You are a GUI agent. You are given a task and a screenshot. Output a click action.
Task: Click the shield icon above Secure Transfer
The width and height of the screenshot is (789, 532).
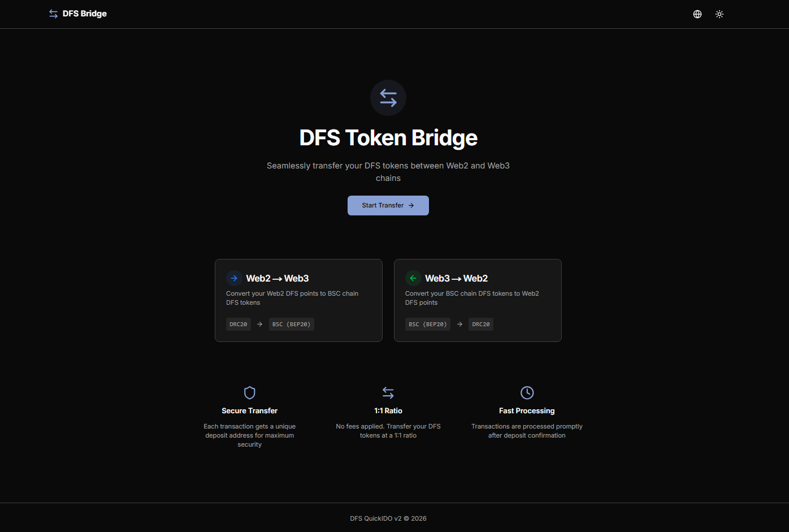(x=250, y=392)
